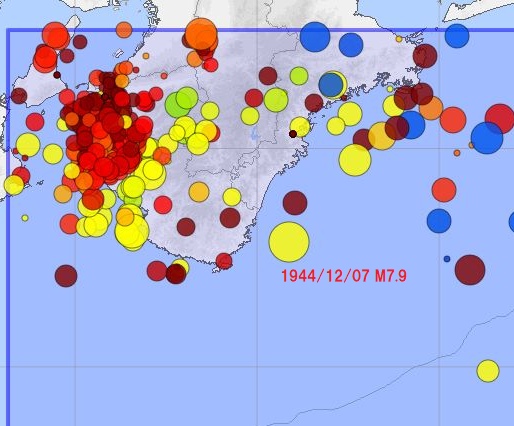
Task: Click the red 1944/12/07 M7.9 label
Action: 344,276
